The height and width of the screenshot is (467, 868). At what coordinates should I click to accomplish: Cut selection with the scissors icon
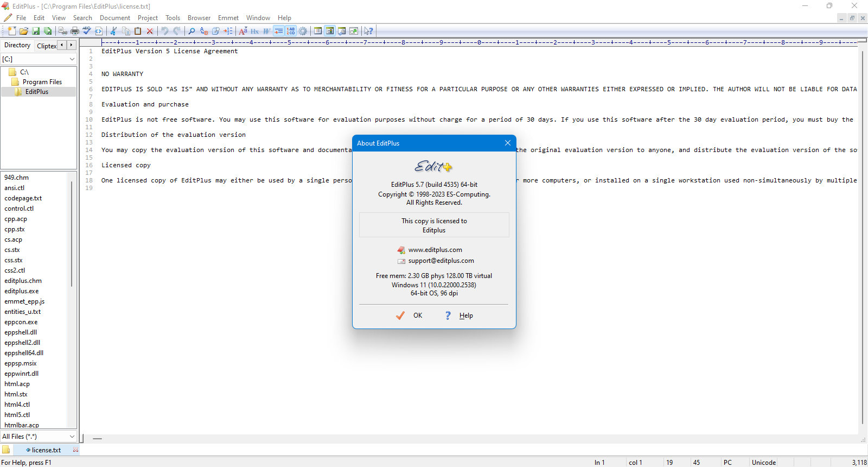(114, 31)
